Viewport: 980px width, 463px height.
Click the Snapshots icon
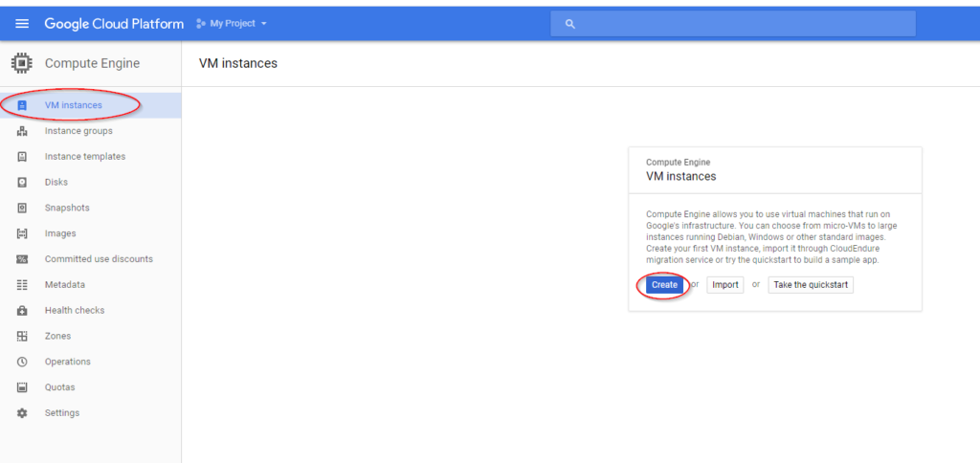[22, 209]
